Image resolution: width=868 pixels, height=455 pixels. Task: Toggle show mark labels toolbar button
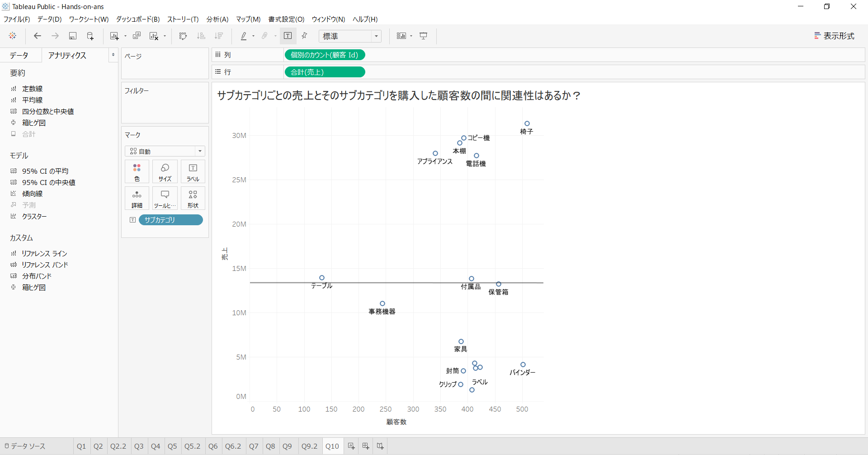(x=288, y=36)
